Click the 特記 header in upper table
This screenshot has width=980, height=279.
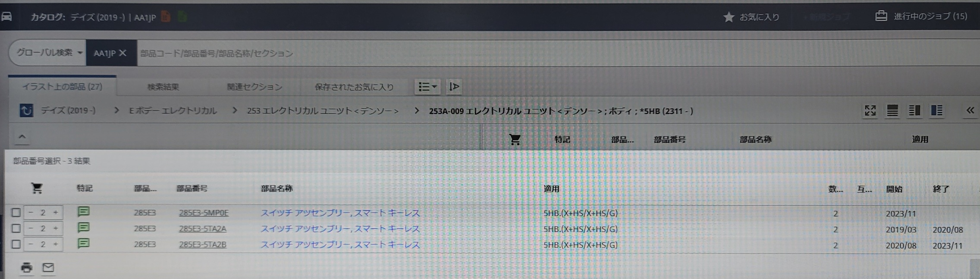(x=562, y=139)
